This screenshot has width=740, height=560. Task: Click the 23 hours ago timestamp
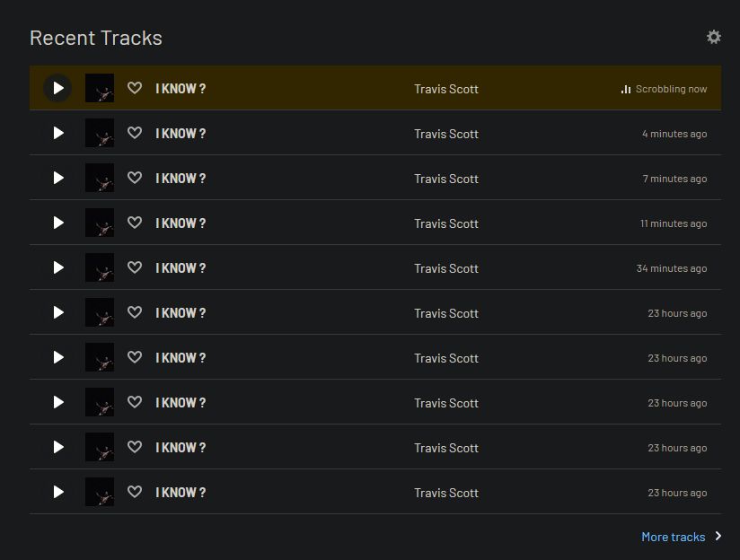pyautogui.click(x=676, y=312)
